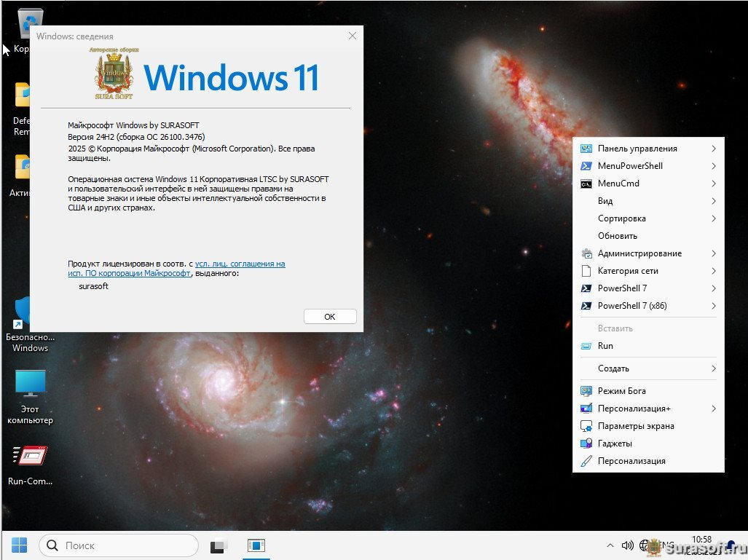Open the Этот компьютер desktop icon
This screenshot has height=560, width=748.
pyautogui.click(x=30, y=395)
